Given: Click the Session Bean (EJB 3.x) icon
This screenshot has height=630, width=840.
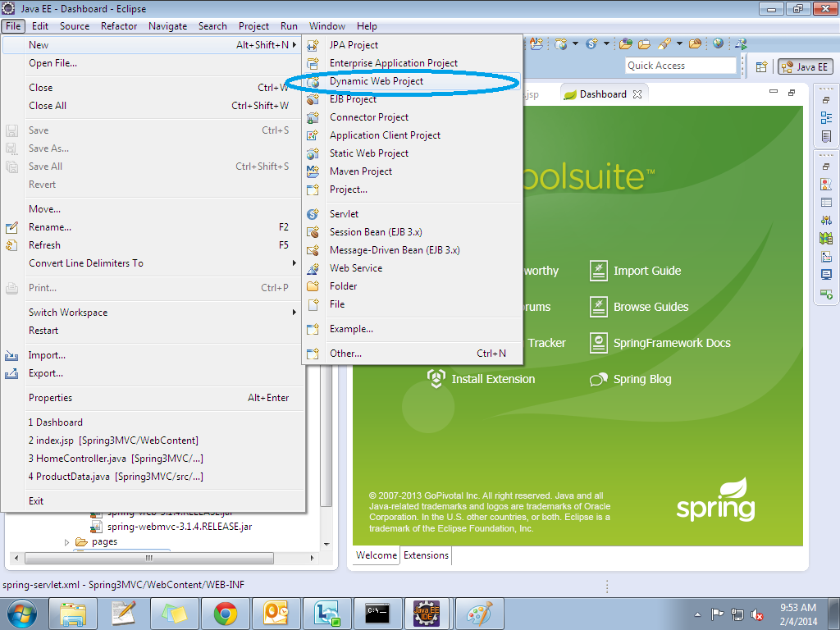Looking at the screenshot, I should [x=313, y=232].
